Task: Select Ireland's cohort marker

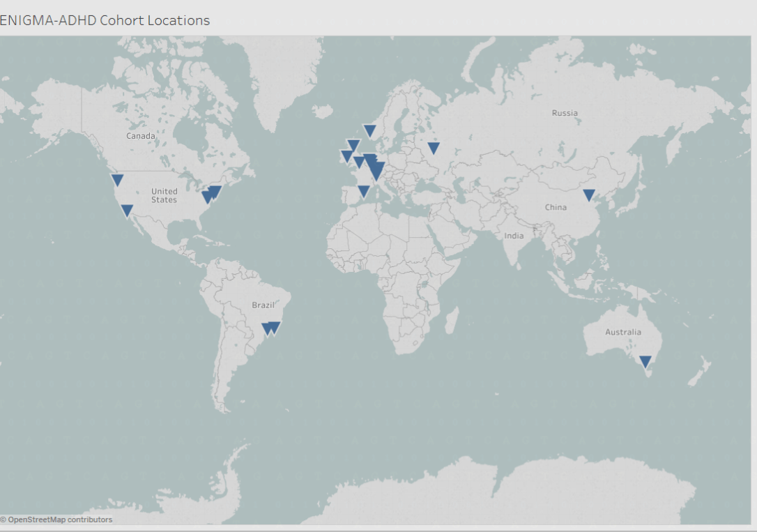Action: [346, 155]
